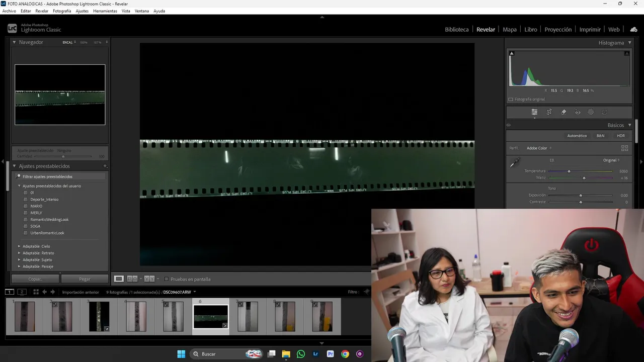Open the Revelar menu

[x=42, y=11]
